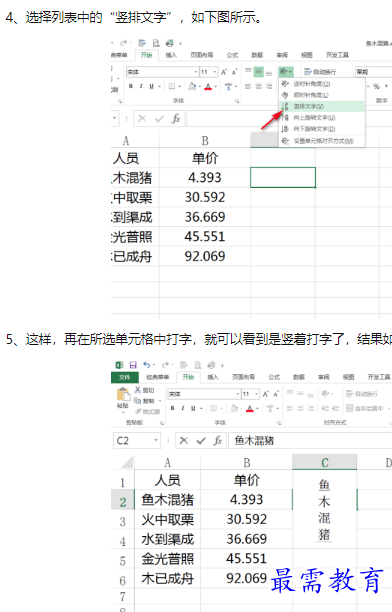Click the 剪切 cut scissors button

144,390
